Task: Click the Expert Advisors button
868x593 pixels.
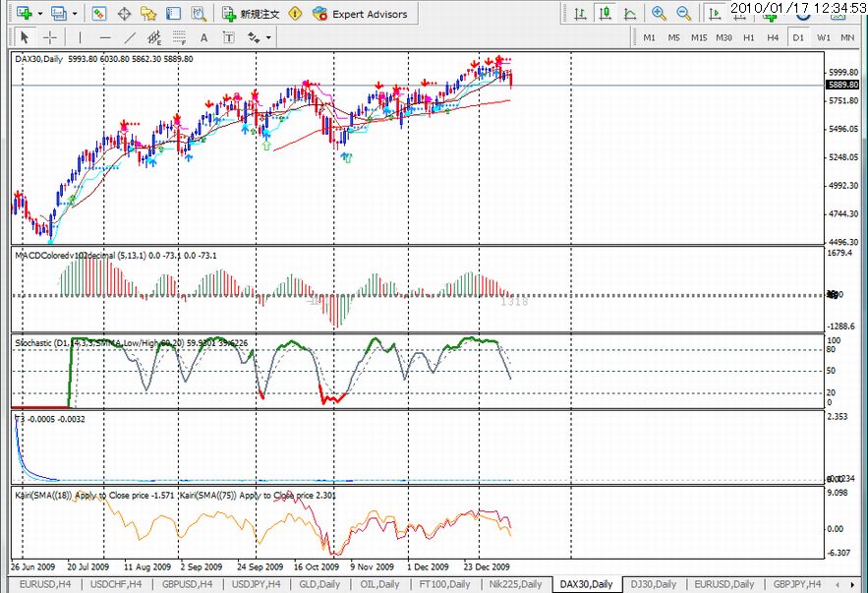Action: (x=360, y=14)
